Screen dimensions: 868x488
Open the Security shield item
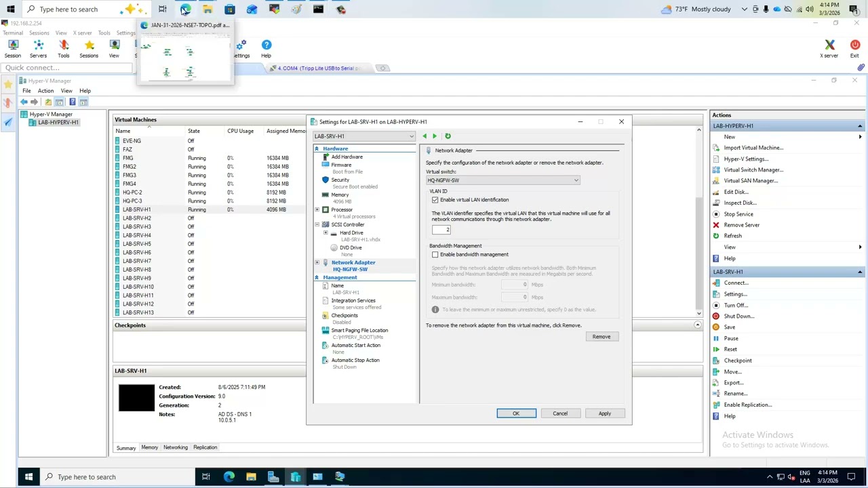coord(340,180)
